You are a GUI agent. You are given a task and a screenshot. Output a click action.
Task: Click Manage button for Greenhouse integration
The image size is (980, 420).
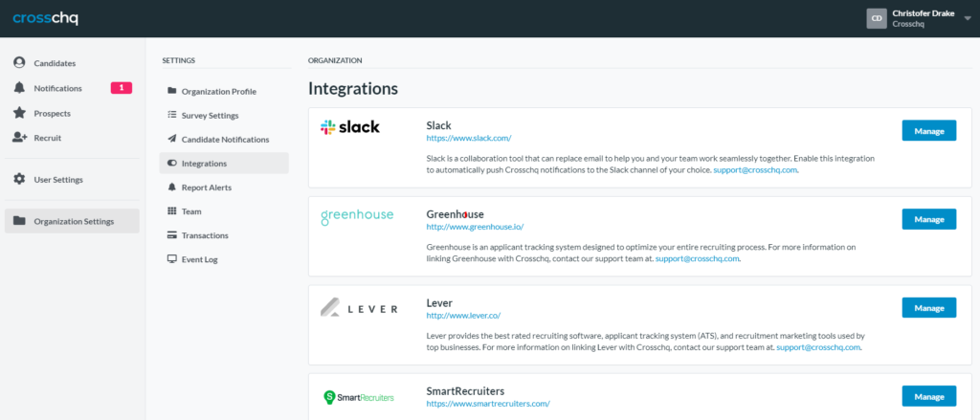point(928,219)
